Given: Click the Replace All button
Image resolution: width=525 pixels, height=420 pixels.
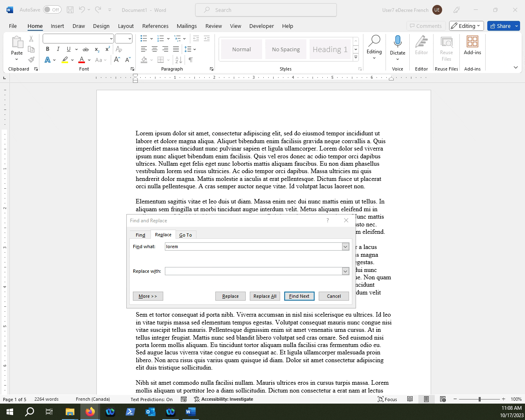Looking at the screenshot, I should tap(265, 296).
